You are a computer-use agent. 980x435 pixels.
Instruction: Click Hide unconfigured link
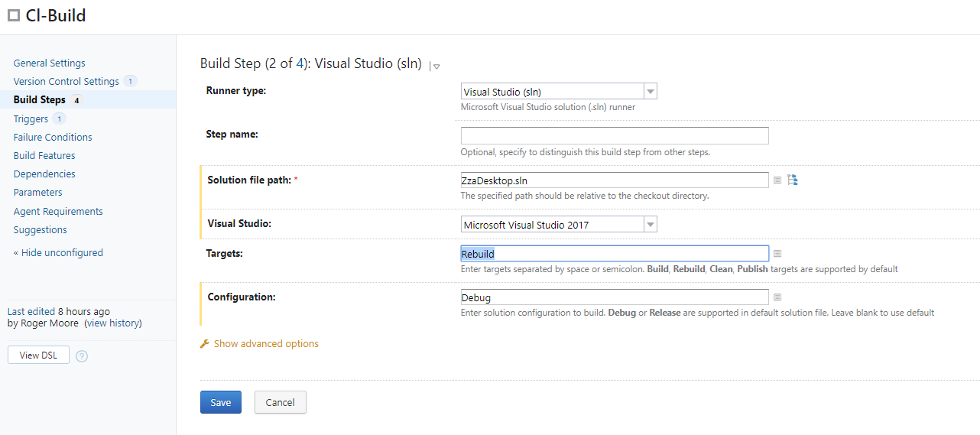58,253
